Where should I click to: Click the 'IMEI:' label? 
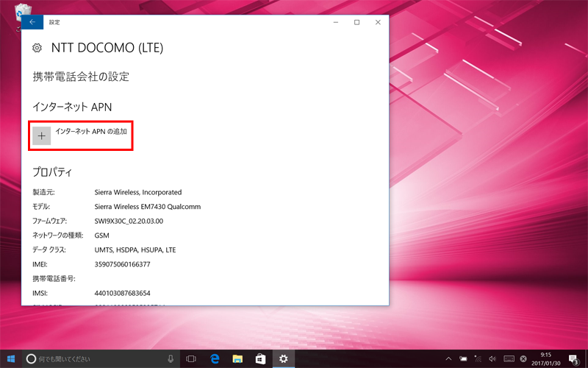tap(40, 264)
